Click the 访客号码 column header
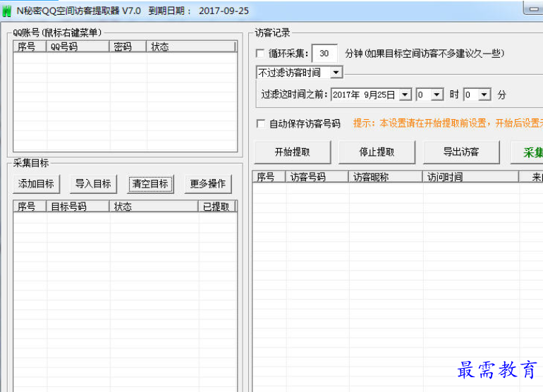The height and width of the screenshot is (392, 543). click(317, 177)
